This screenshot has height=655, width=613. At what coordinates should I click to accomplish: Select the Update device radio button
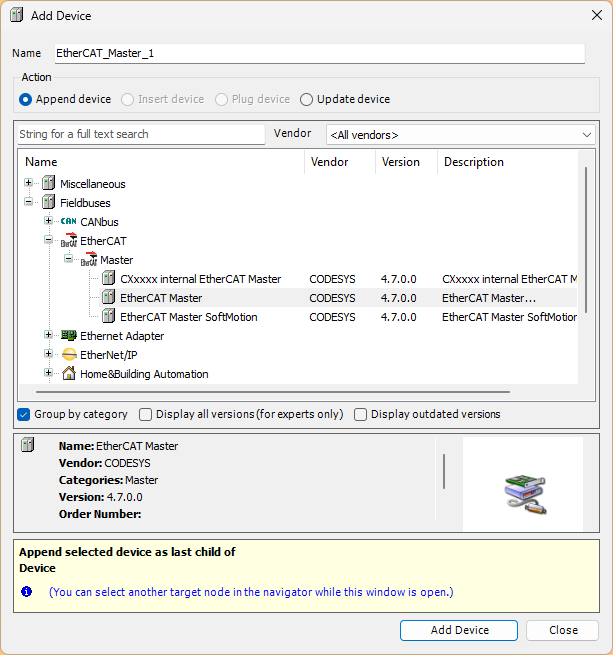306,99
